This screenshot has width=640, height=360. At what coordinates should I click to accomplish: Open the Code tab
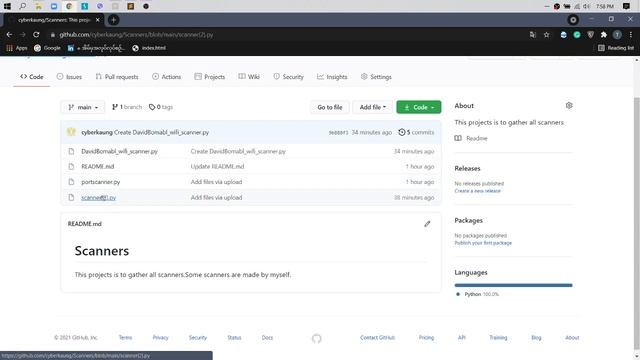coord(31,77)
